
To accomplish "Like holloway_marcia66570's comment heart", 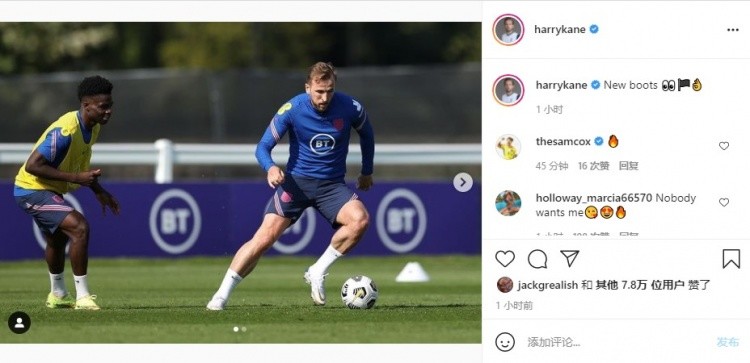I will [724, 202].
